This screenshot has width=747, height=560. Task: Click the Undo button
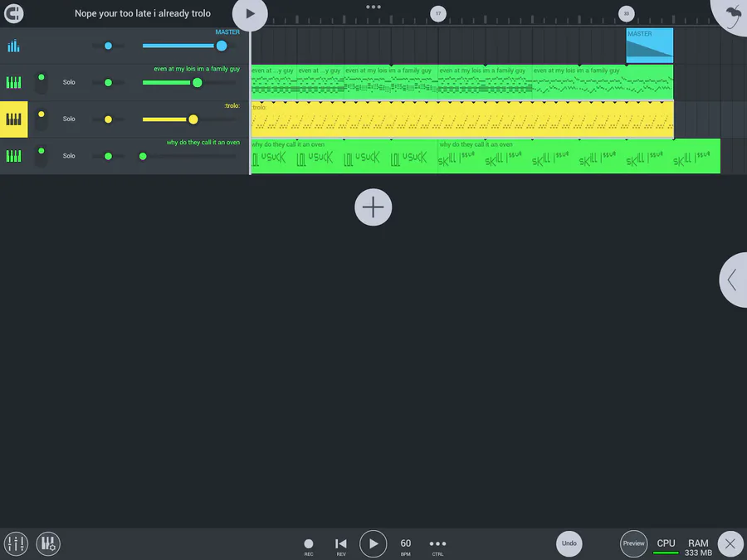[x=569, y=543]
